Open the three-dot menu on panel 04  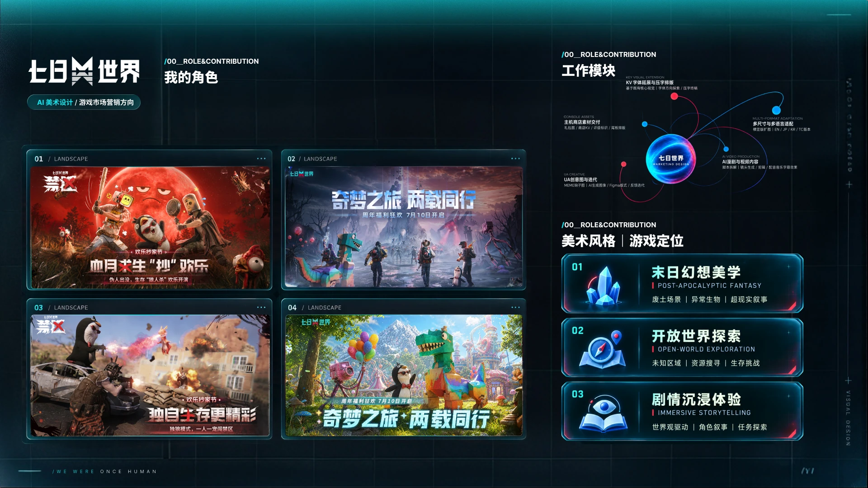515,307
